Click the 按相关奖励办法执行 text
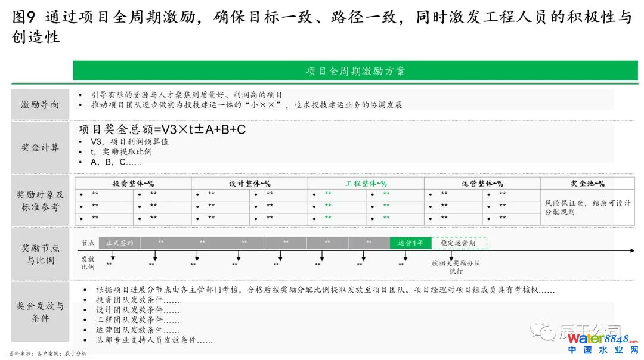 (x=456, y=266)
